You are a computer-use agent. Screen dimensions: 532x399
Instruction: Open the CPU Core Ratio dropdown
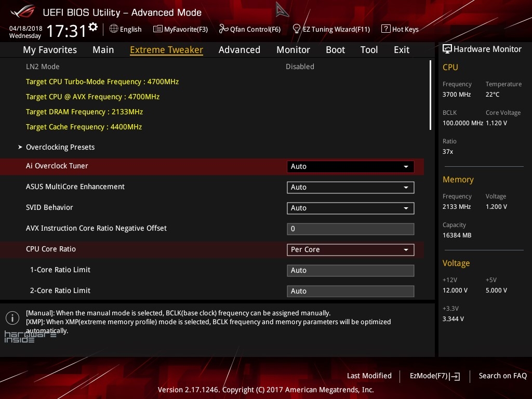coord(351,250)
